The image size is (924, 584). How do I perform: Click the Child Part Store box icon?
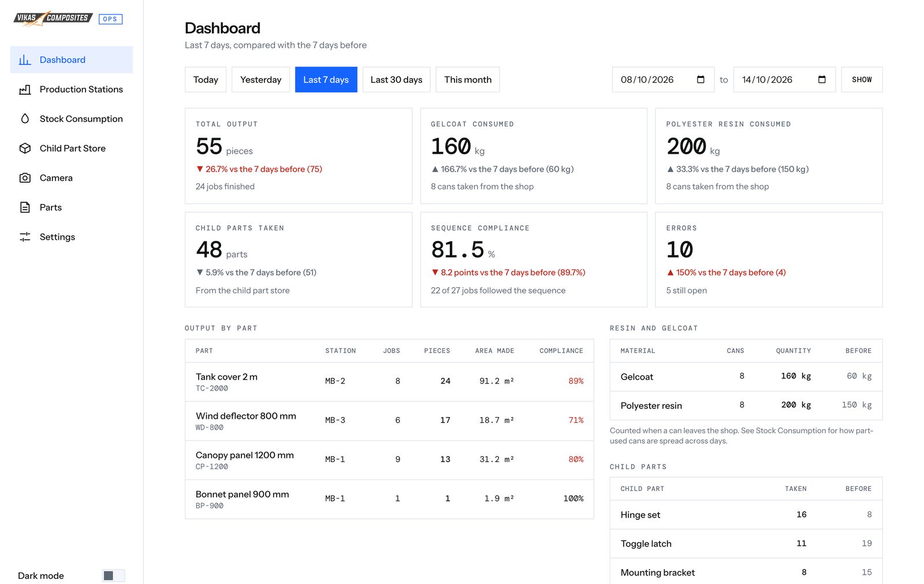click(25, 148)
